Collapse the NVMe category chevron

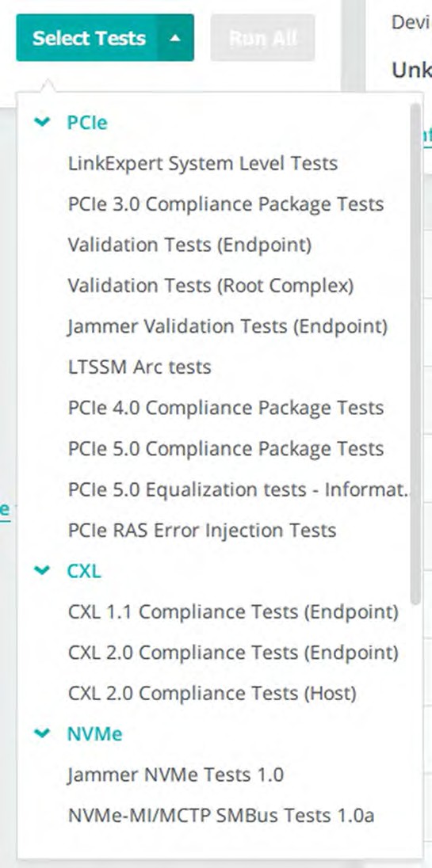click(x=42, y=733)
